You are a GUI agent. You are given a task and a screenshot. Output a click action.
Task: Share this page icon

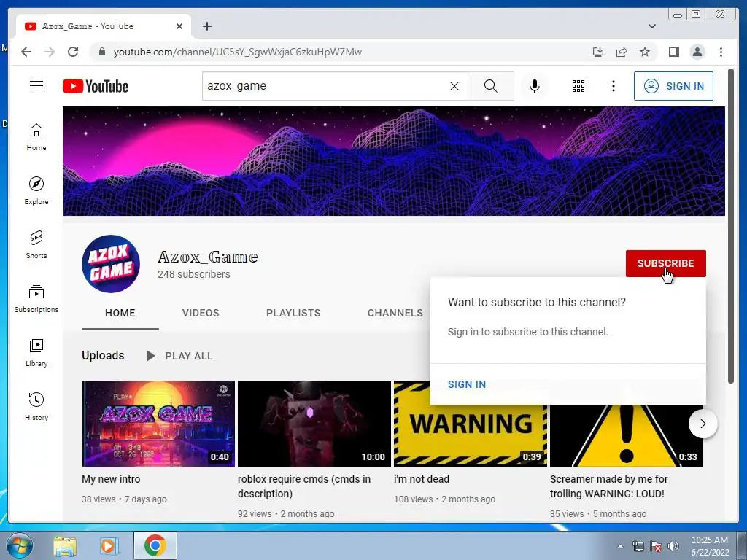click(622, 52)
